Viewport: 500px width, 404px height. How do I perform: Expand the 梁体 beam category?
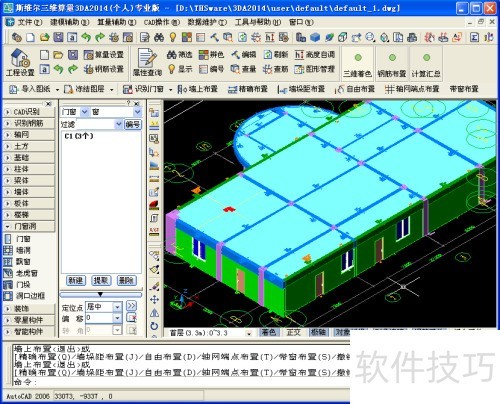(29, 180)
